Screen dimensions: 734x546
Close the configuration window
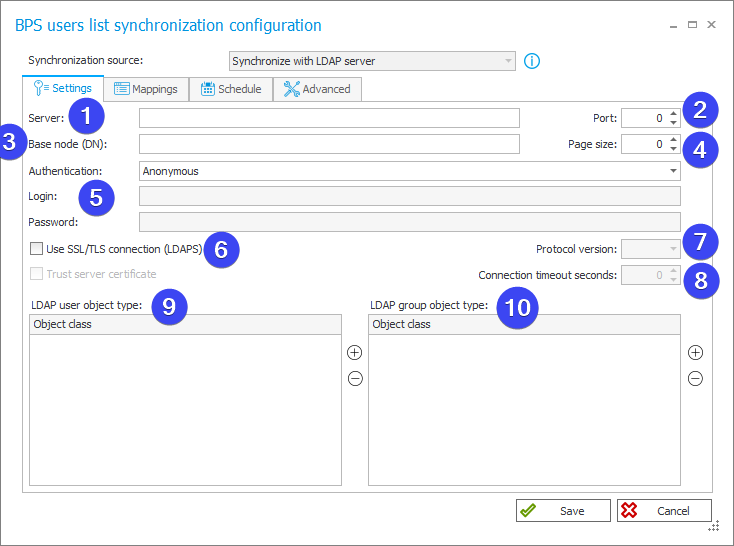pos(712,24)
